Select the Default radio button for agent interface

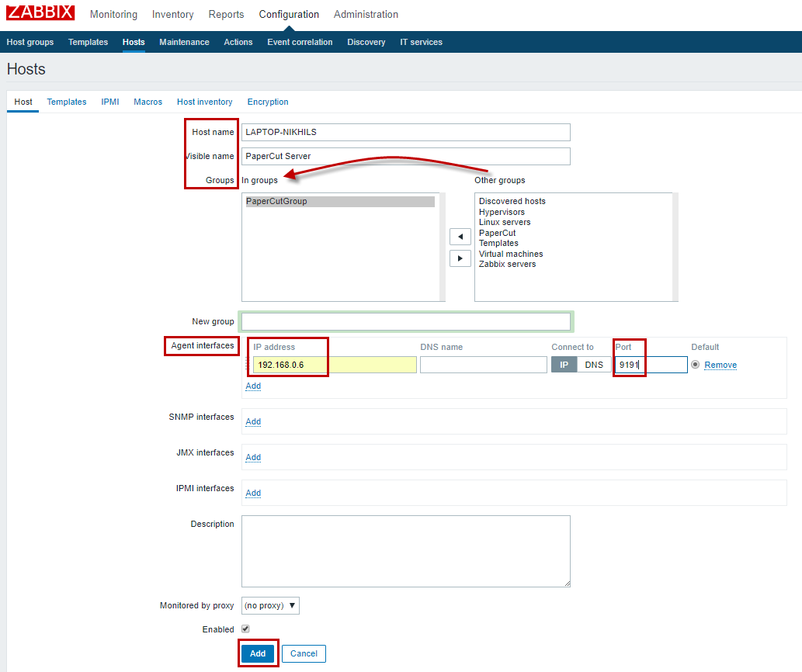(696, 364)
